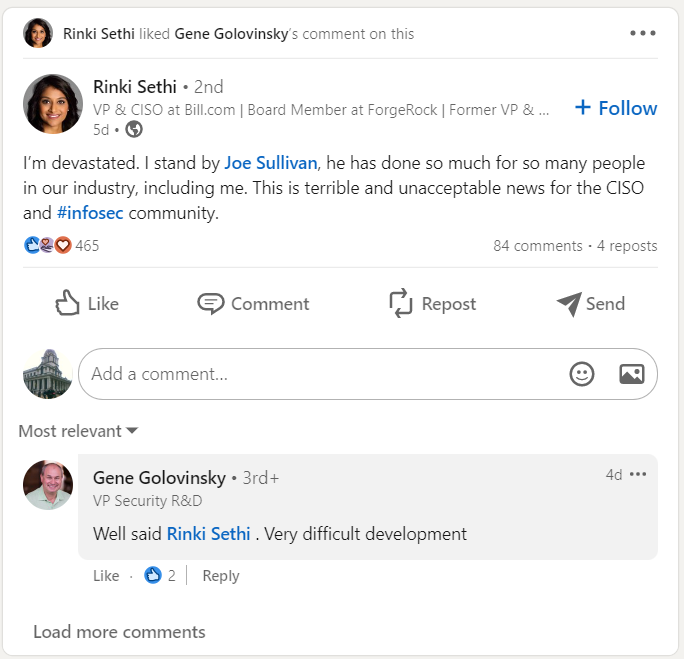Click the thumbs-up Like icon on the post
684x659 pixels.
(x=68, y=303)
